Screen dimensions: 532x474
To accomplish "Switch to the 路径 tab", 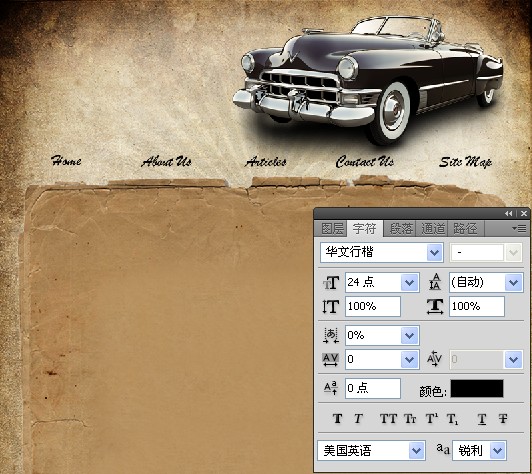I will coord(466,228).
